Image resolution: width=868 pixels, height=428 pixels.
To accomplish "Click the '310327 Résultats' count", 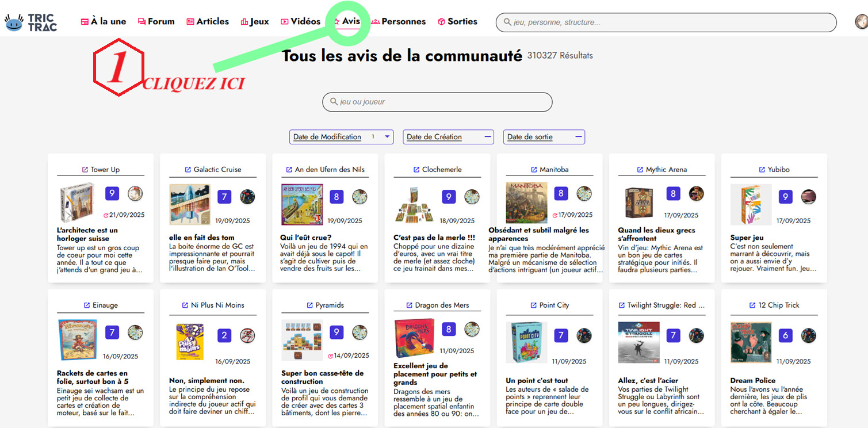I will (x=560, y=56).
